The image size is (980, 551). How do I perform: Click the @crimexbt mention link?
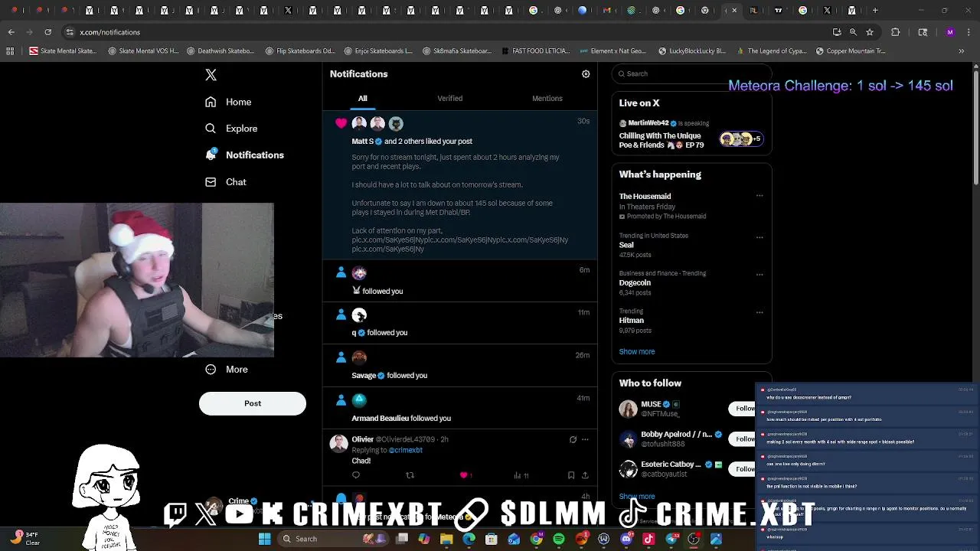coord(405,450)
